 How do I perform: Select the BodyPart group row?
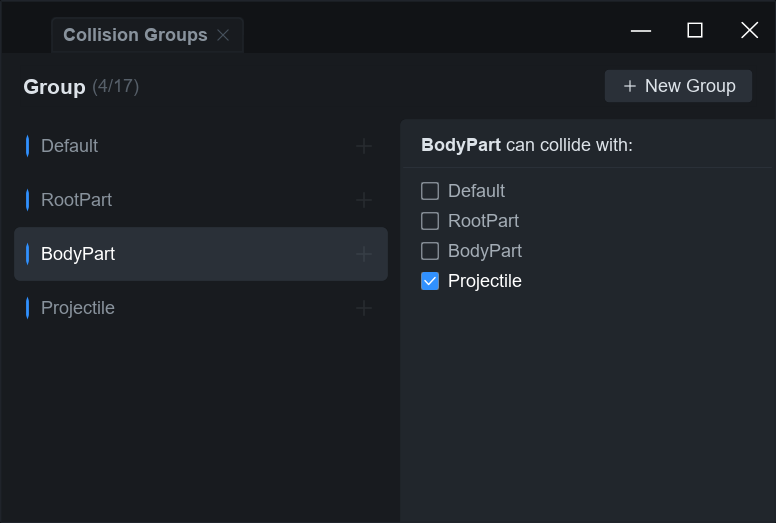200,254
